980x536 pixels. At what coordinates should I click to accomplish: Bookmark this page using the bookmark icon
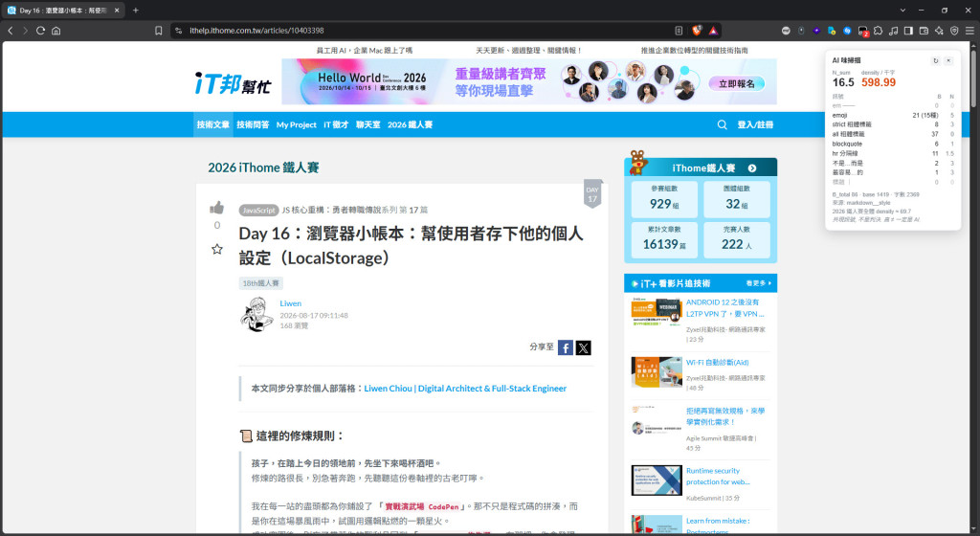coord(159,30)
